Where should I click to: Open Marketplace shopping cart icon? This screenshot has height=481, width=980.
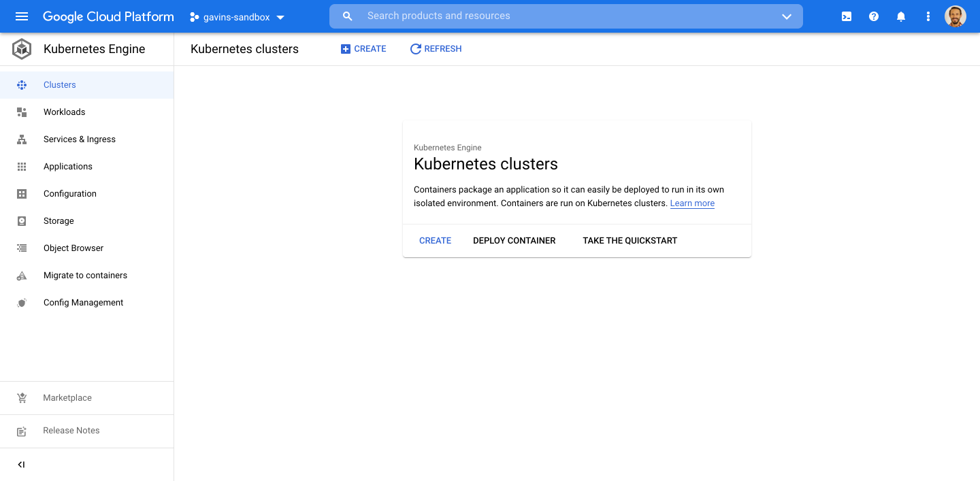22,398
